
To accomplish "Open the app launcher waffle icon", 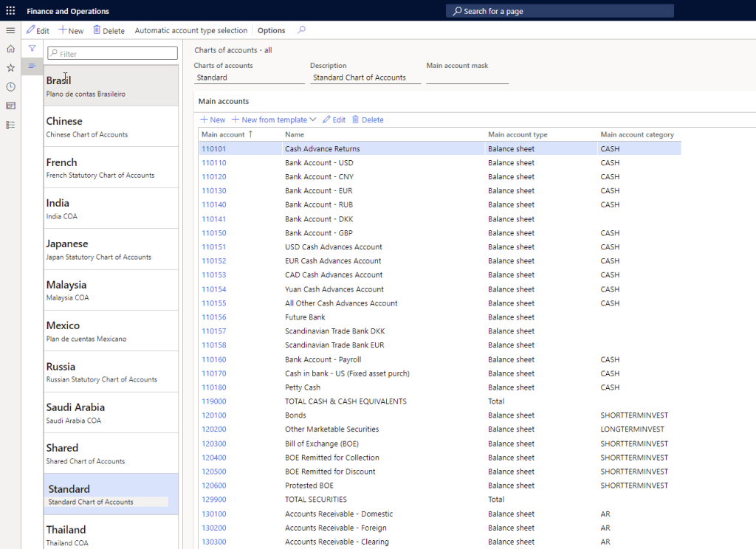I will coord(10,11).
